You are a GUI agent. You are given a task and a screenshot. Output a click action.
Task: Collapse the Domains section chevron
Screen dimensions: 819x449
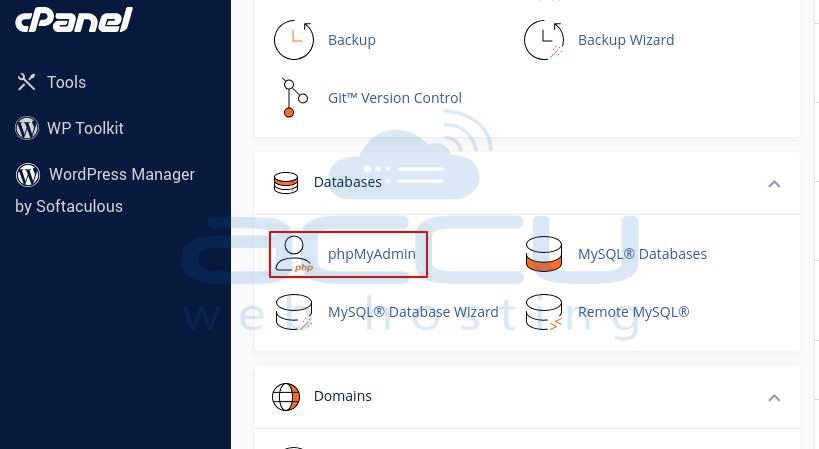(x=774, y=398)
